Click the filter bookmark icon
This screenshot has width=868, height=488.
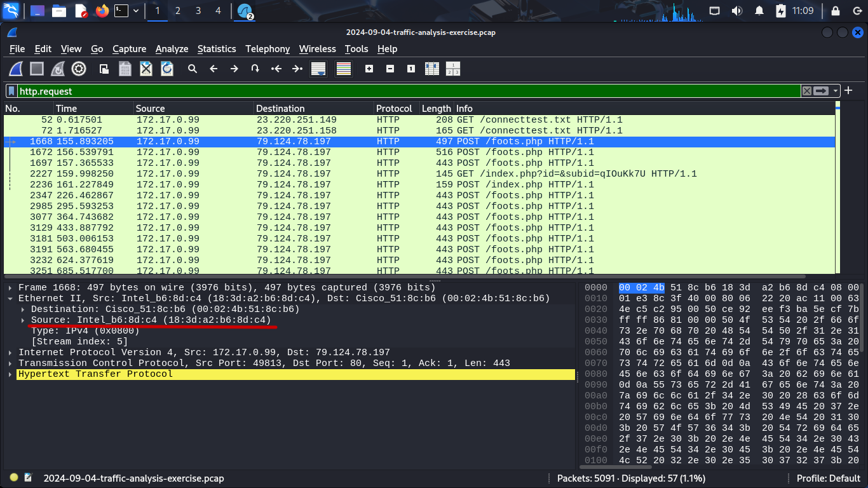click(x=11, y=91)
